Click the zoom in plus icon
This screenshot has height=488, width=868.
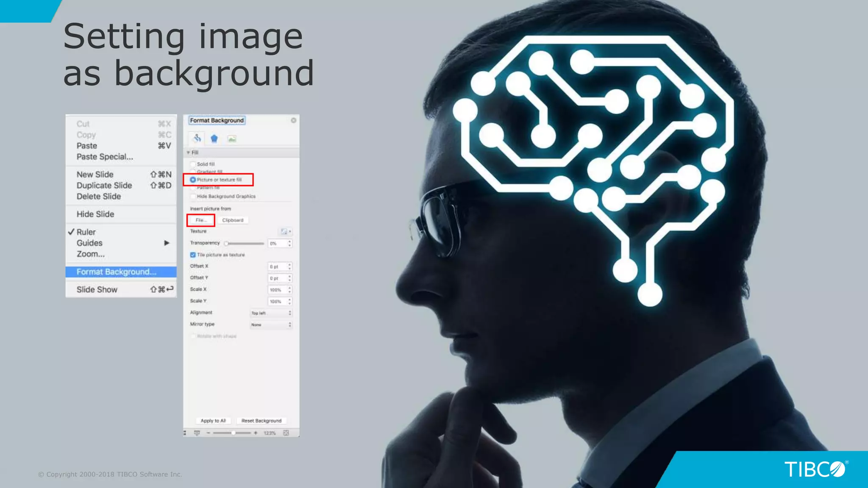[256, 433]
